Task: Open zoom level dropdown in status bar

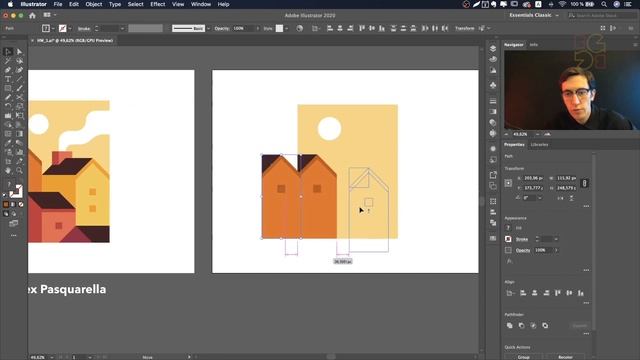Action: (52, 357)
